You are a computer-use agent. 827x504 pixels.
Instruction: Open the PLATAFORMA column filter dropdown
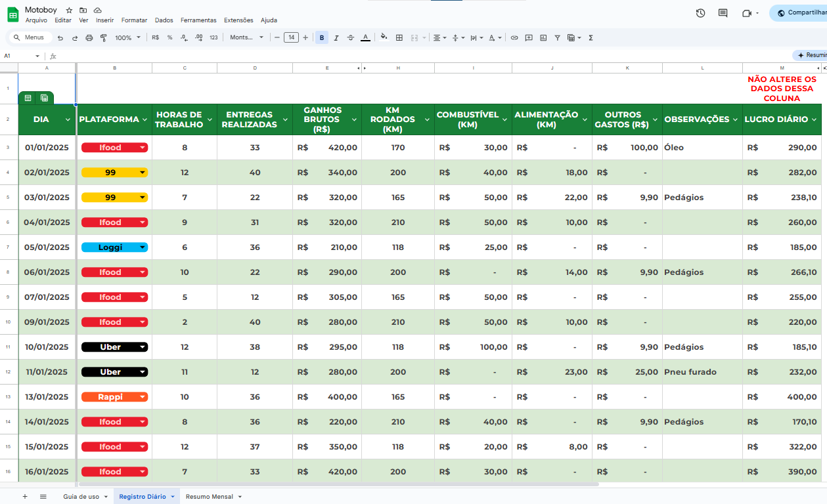click(x=145, y=119)
